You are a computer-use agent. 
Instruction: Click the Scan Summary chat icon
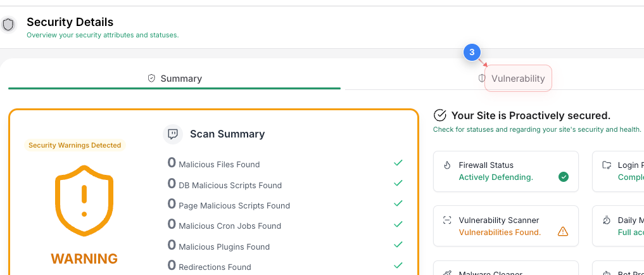(173, 134)
